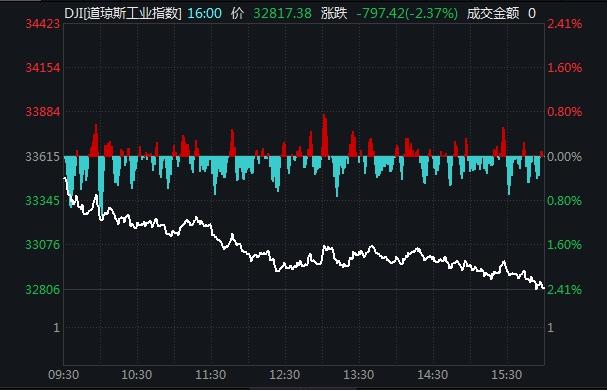607x390 pixels.
Task: Click the 涨跌 label in header
Action: click(333, 14)
